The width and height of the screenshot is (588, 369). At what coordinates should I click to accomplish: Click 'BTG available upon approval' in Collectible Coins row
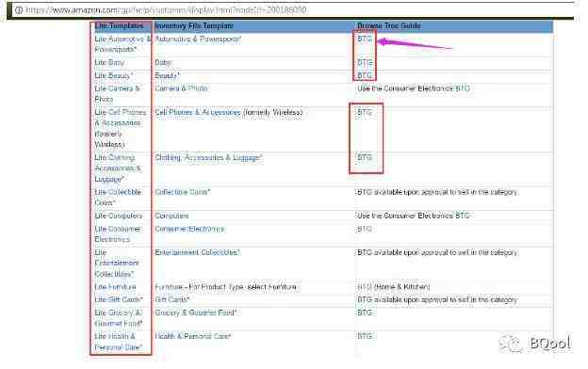click(x=437, y=192)
